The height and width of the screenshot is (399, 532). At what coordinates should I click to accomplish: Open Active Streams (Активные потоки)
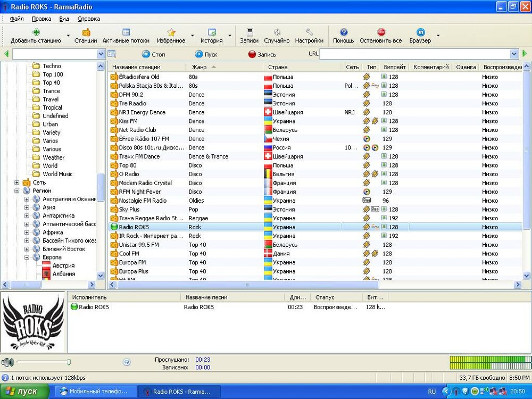click(126, 32)
